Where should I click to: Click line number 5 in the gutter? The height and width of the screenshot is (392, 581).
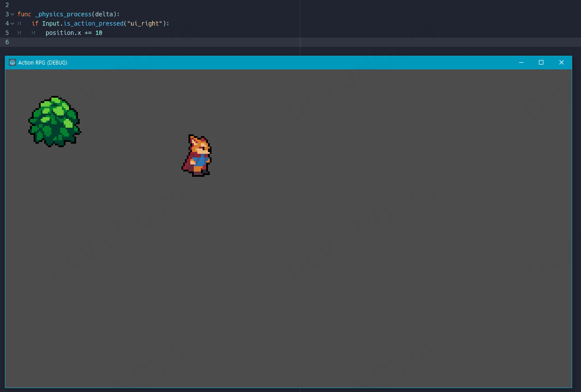click(x=7, y=33)
